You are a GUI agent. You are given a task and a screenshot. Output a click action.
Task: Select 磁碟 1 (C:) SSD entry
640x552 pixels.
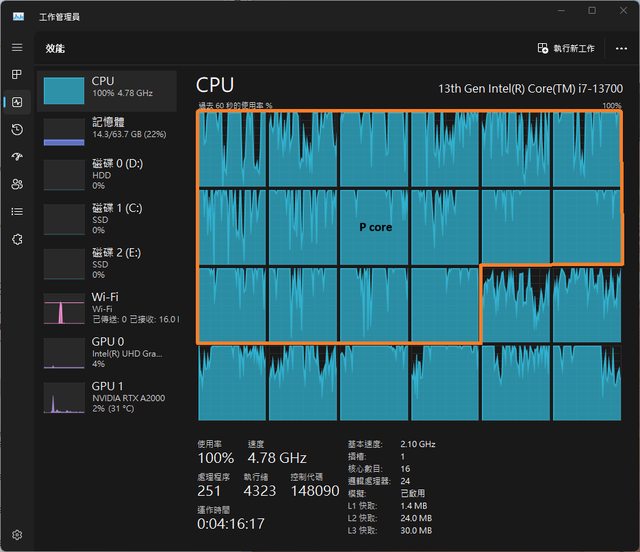107,215
